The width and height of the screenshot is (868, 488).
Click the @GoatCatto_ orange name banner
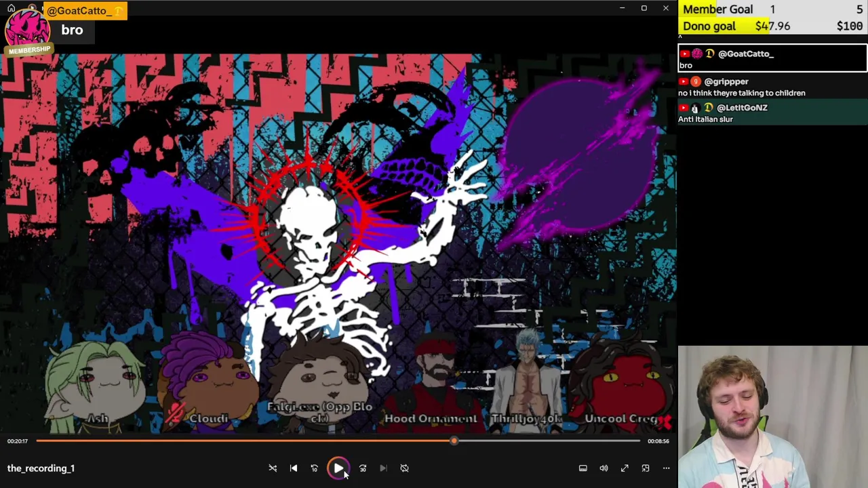[x=85, y=11]
